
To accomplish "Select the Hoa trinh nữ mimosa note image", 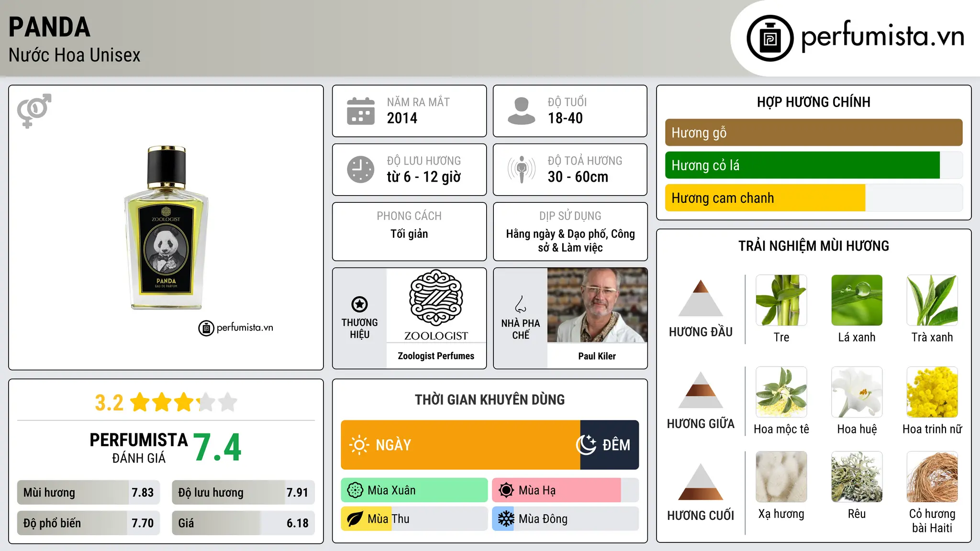I will pyautogui.click(x=932, y=392).
